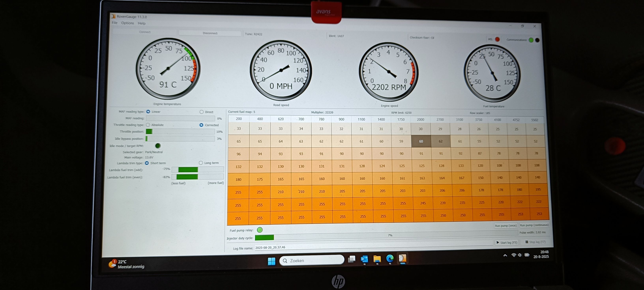The height and width of the screenshot is (290, 644).
Task: Open the File menu
Action: point(114,23)
